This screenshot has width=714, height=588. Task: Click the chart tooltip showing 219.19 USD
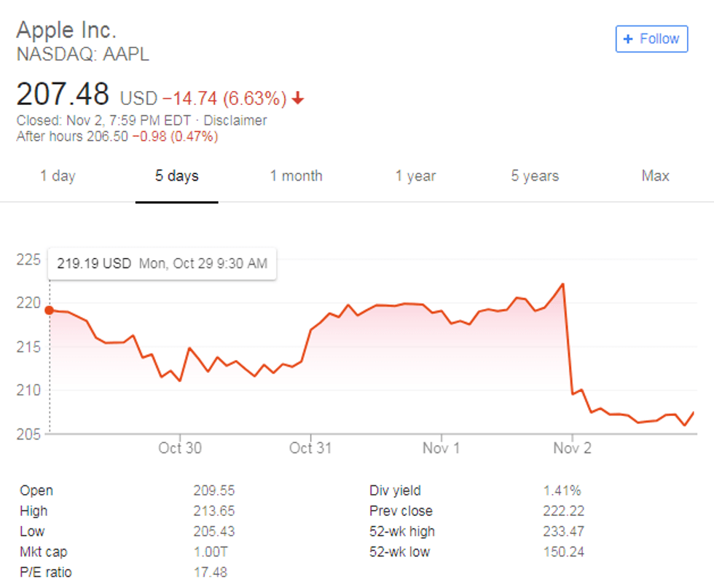tap(161, 264)
